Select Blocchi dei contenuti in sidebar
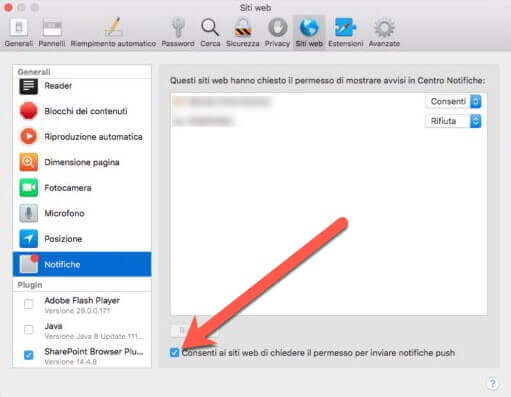 (82, 111)
